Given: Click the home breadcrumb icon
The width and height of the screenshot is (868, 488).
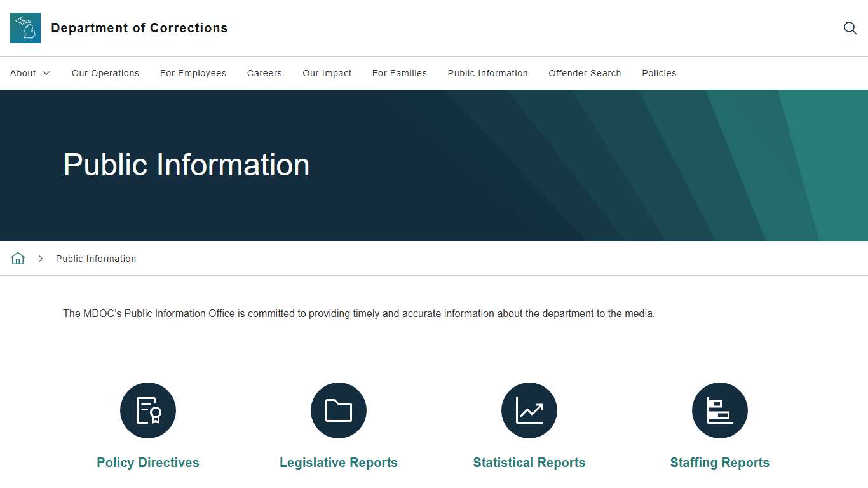Looking at the screenshot, I should (x=18, y=259).
